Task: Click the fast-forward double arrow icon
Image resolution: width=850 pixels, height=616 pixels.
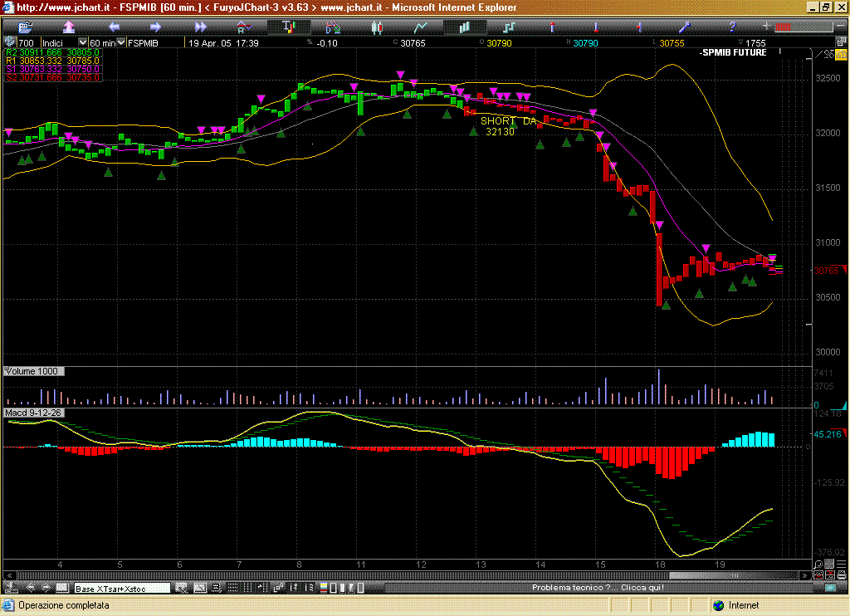Action: click(x=199, y=27)
